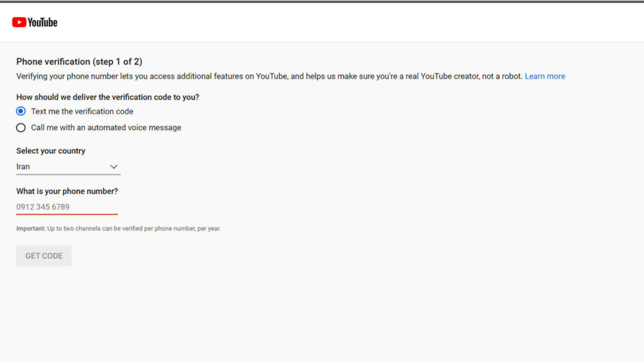Click the 'Important:' note about two channels
The height and width of the screenshot is (362, 644).
tap(118, 229)
